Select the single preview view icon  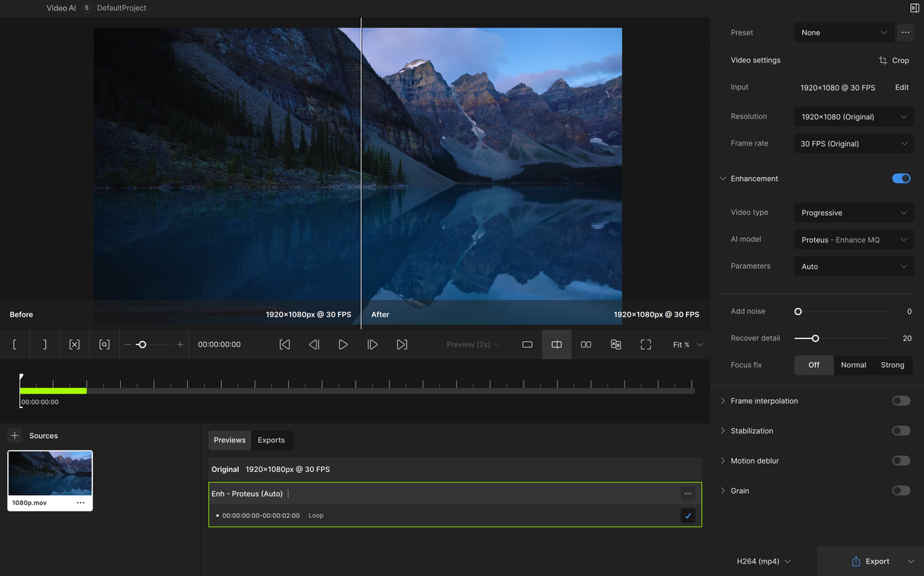coord(527,344)
